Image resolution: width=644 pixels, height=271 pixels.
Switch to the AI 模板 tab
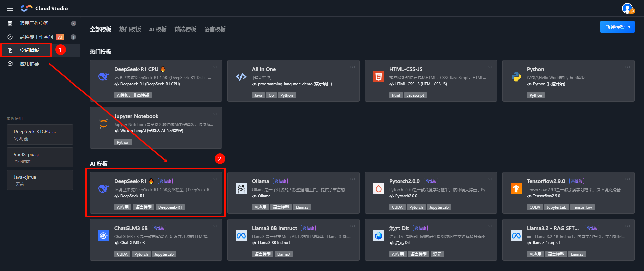click(x=158, y=30)
